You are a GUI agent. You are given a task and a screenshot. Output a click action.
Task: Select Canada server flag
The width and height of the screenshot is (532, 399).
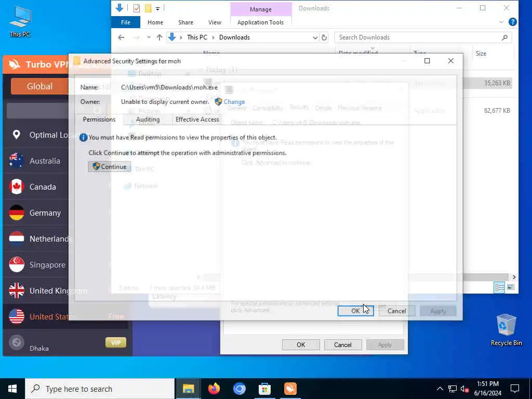[16, 187]
